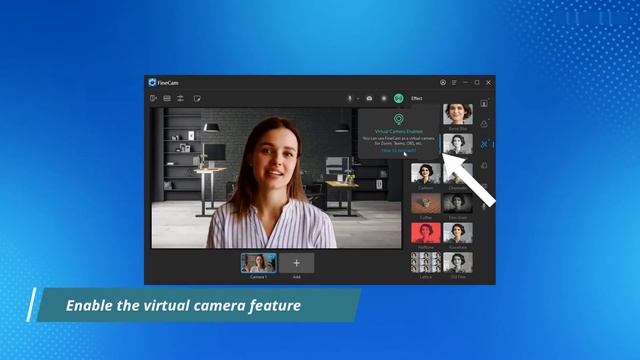Expand the microphone dropdown arrow
Viewport: 640px width, 360px height.
358,99
